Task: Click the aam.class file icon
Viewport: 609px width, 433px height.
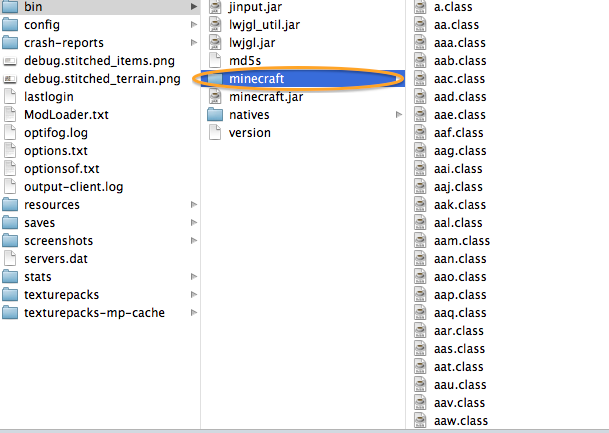Action: click(420, 241)
